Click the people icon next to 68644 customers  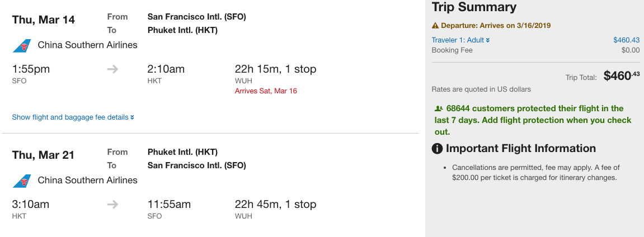click(x=439, y=108)
